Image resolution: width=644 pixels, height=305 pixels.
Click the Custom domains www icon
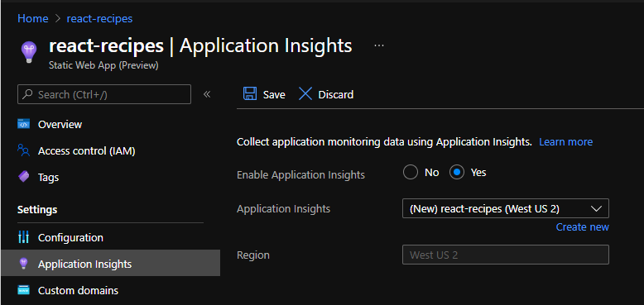coord(24,290)
